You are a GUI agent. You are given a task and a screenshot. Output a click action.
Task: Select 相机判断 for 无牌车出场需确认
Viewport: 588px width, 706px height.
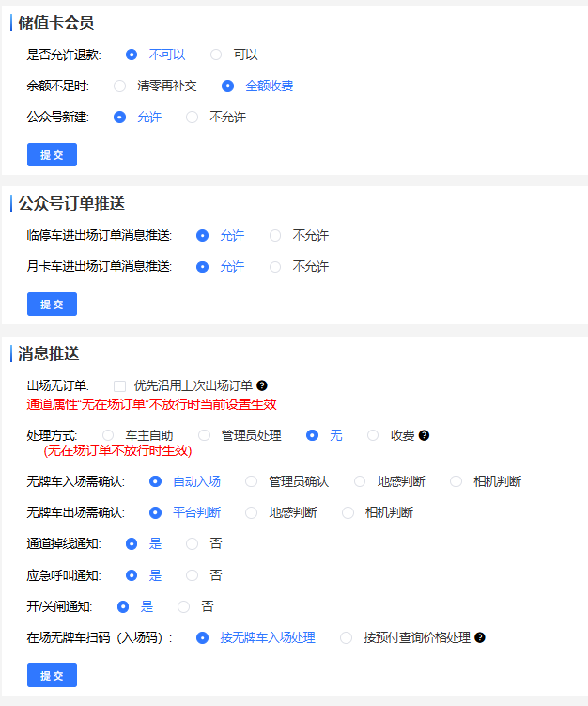tap(348, 513)
